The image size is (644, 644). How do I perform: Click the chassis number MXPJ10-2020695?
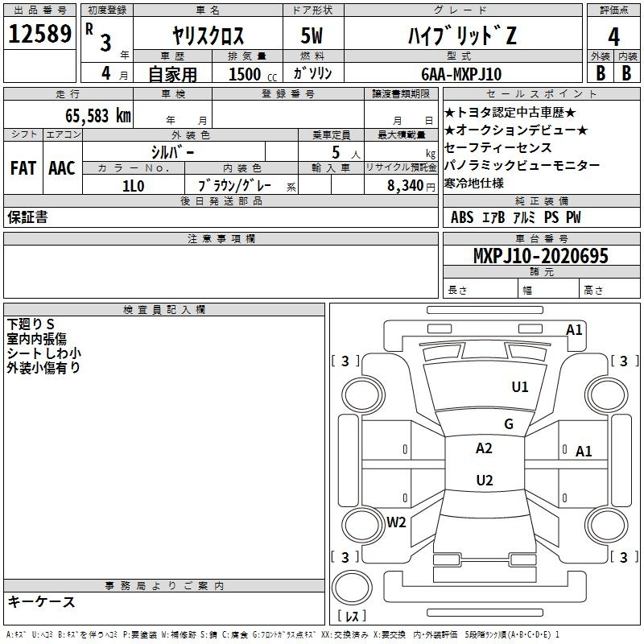[x=540, y=257]
